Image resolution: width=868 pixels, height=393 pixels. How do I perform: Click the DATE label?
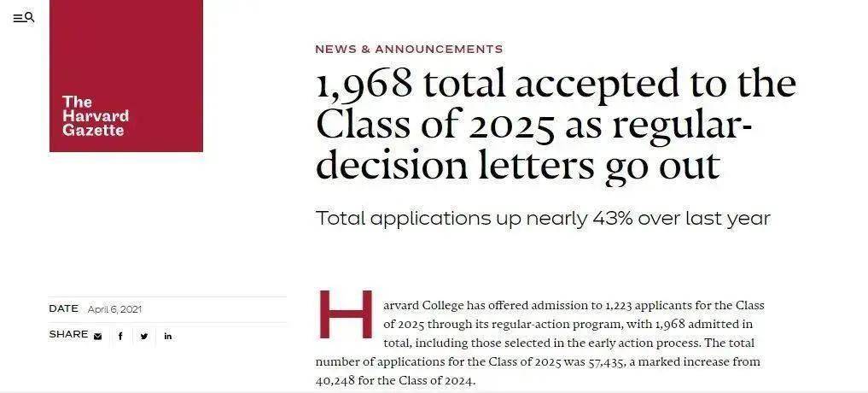click(63, 308)
